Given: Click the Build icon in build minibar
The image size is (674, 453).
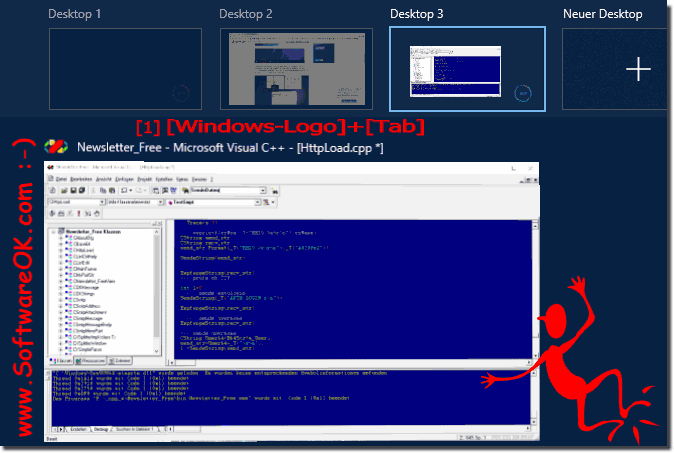Looking at the screenshot, I should (x=61, y=213).
